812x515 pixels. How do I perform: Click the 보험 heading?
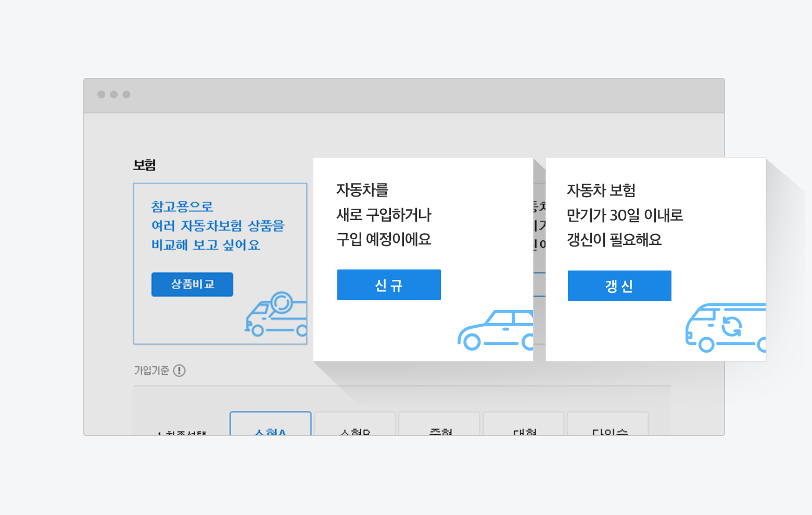(x=144, y=165)
